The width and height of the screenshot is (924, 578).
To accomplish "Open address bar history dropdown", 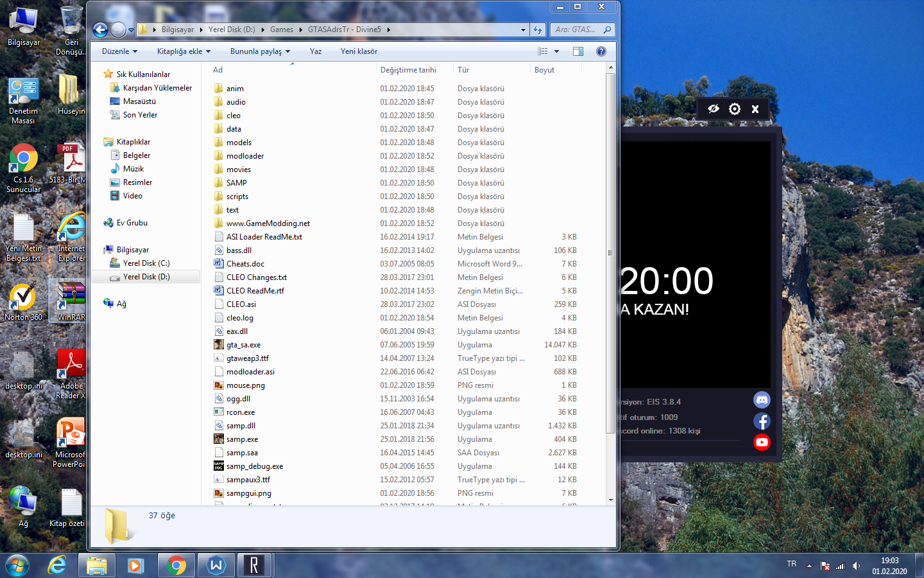I will click(524, 30).
